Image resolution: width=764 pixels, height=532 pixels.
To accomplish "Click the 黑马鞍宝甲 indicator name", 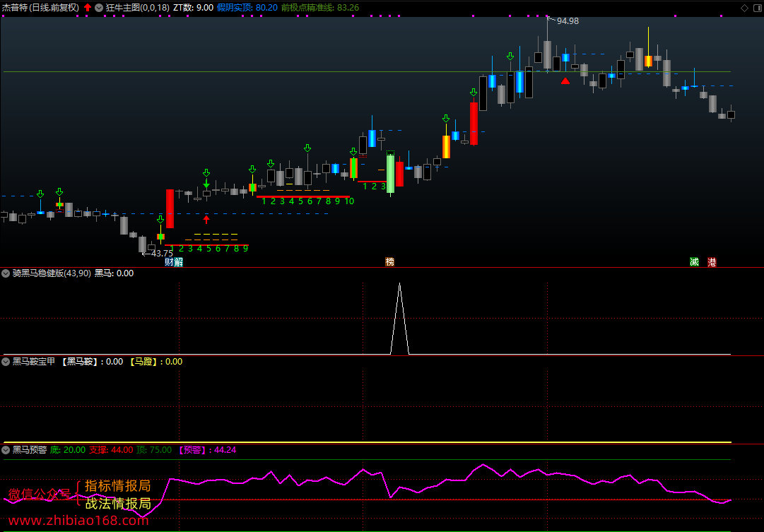I will [x=34, y=362].
